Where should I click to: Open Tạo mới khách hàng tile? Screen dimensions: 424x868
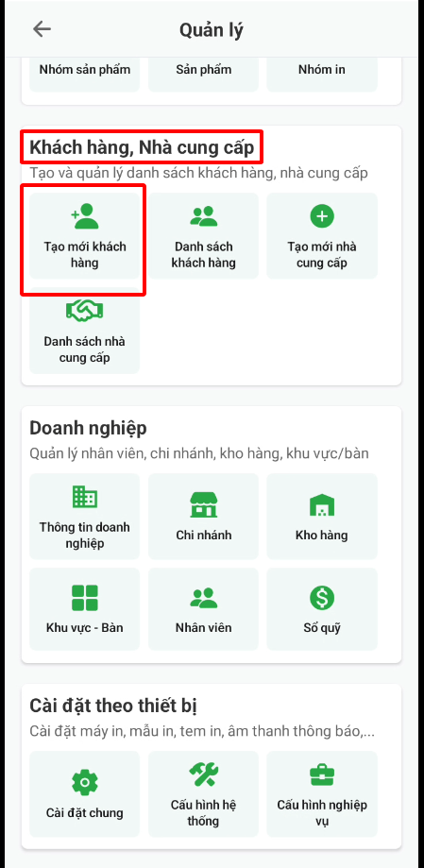coord(85,236)
